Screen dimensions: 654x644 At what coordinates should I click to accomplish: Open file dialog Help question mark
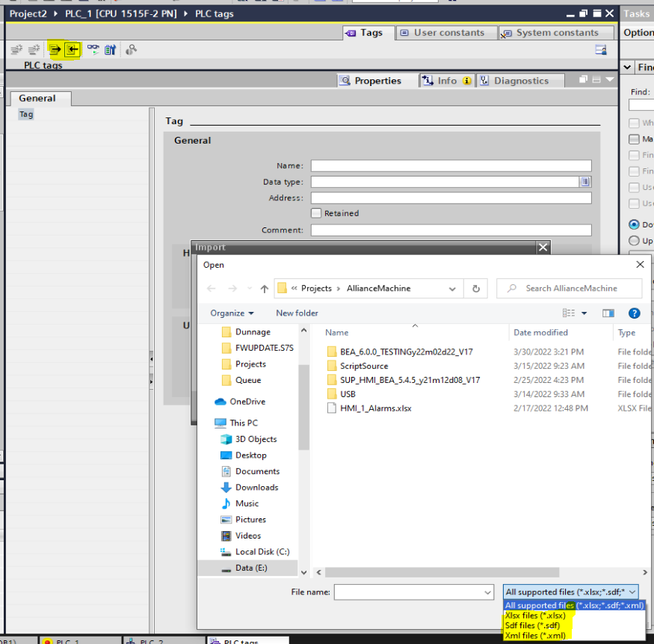click(x=634, y=313)
